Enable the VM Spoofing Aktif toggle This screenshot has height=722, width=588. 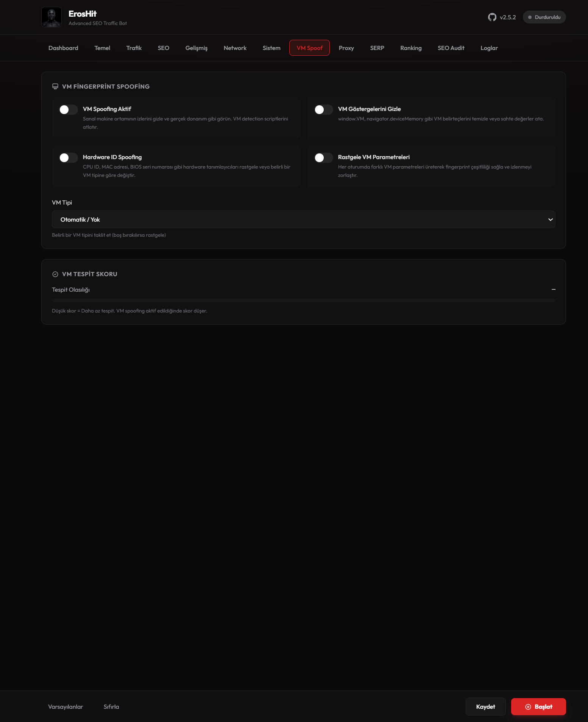point(69,110)
